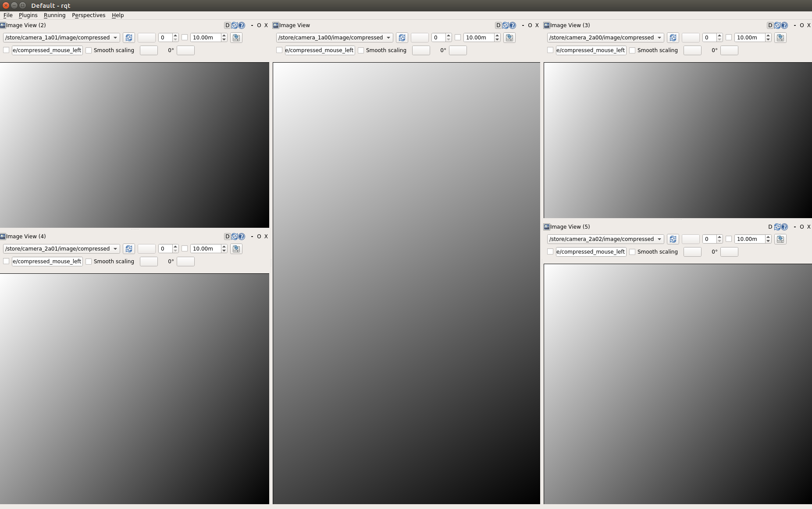The image size is (812, 509).
Task: Increase the 10.00m value in Image View (5)
Action: (x=768, y=237)
